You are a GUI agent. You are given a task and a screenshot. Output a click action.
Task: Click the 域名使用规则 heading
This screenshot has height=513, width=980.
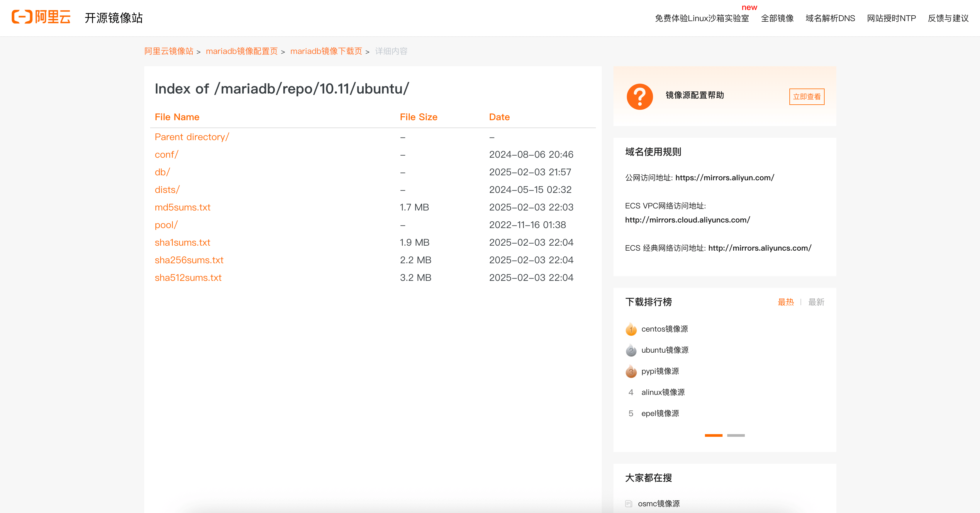click(653, 152)
